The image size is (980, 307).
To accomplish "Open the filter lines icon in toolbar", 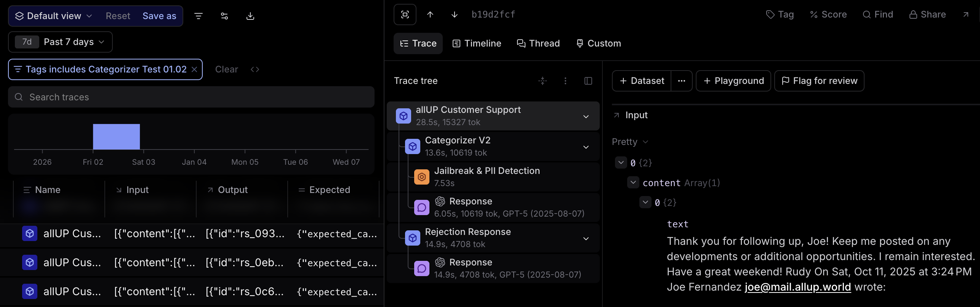I will point(199,16).
